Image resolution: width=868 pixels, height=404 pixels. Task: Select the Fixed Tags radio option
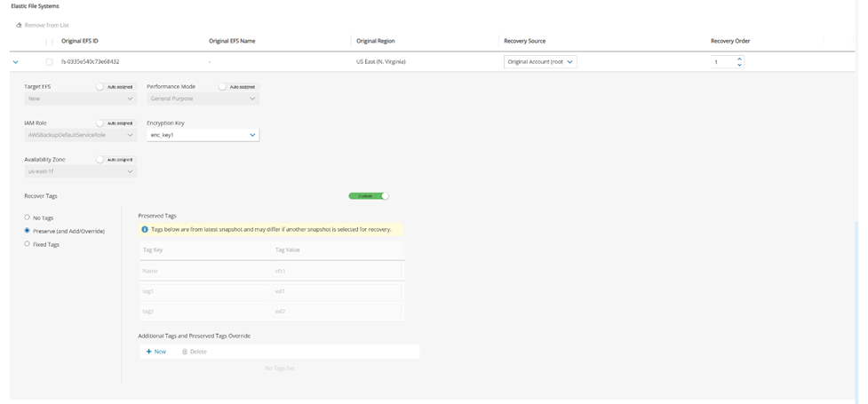pos(28,244)
